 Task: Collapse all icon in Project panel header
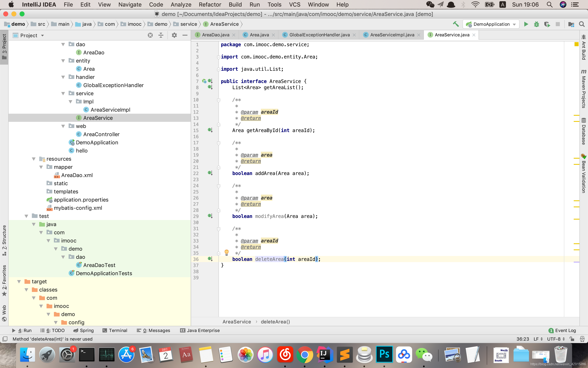(x=161, y=35)
